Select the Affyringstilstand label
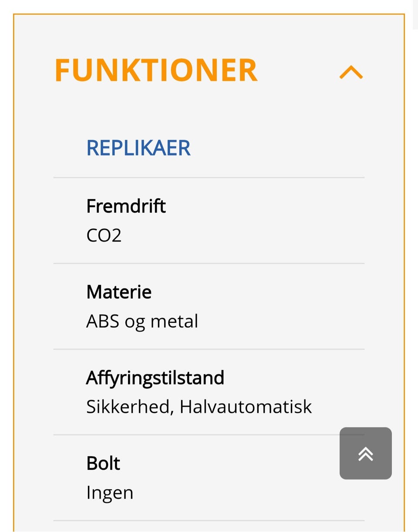 [x=155, y=377]
